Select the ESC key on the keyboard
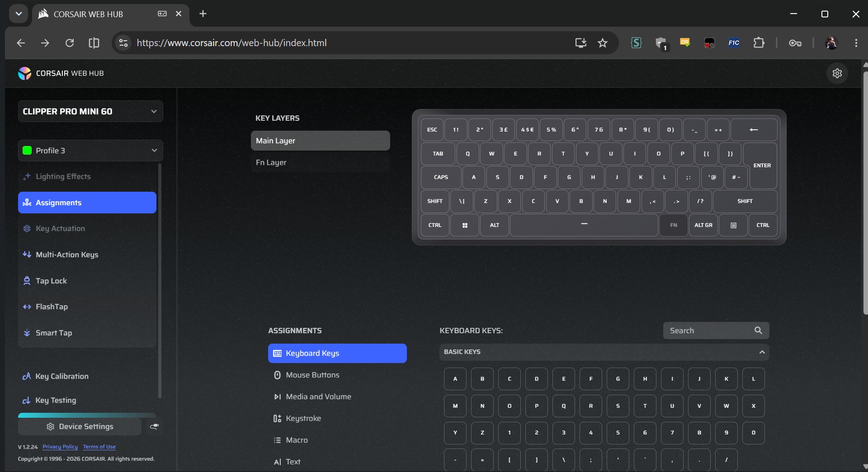Viewport: 868px width, 472px height. tap(432, 130)
